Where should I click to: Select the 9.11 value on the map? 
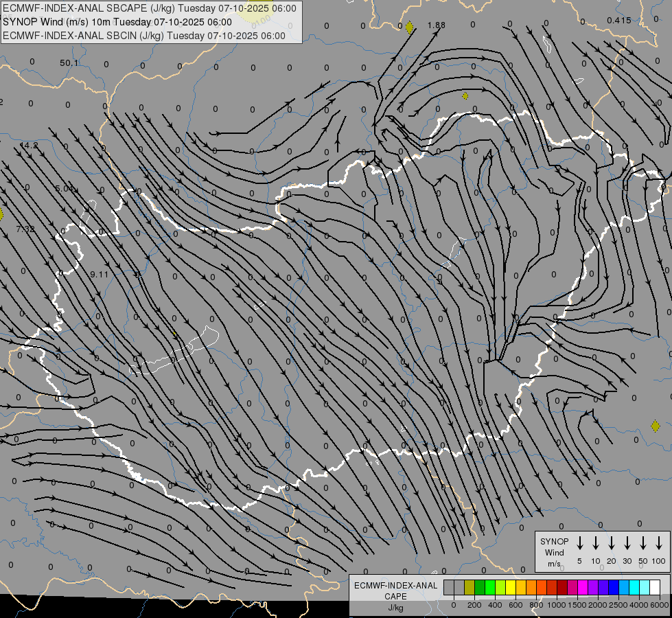[99, 274]
